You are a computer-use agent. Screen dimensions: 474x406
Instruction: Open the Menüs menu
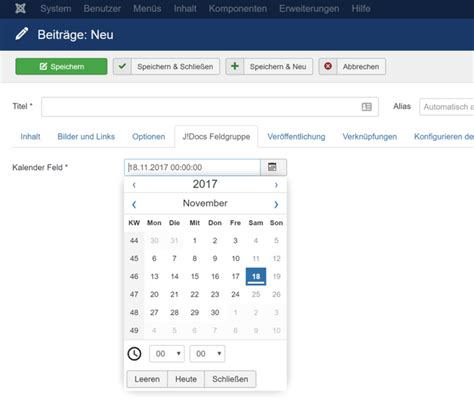tap(147, 9)
